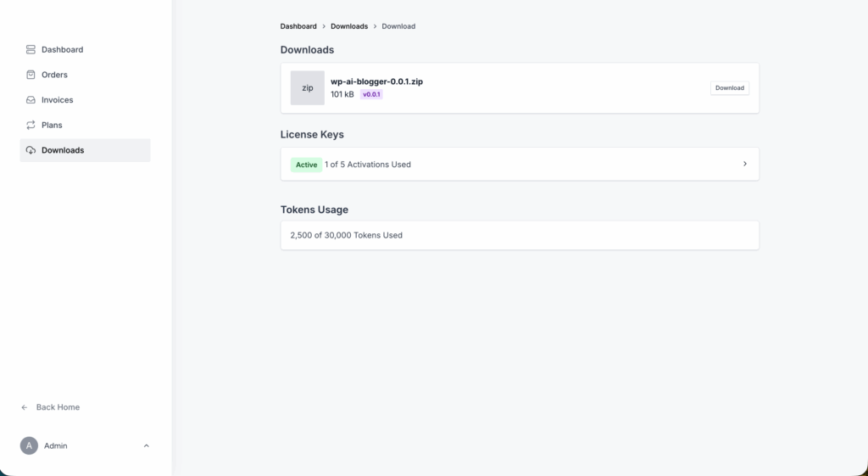Open license key details chevron

[x=744, y=164]
